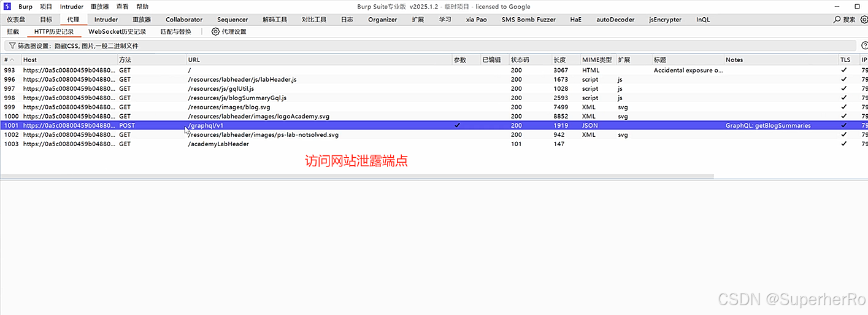The image size is (868, 315).
Task: Open the HaE extension tab
Action: [x=575, y=20]
